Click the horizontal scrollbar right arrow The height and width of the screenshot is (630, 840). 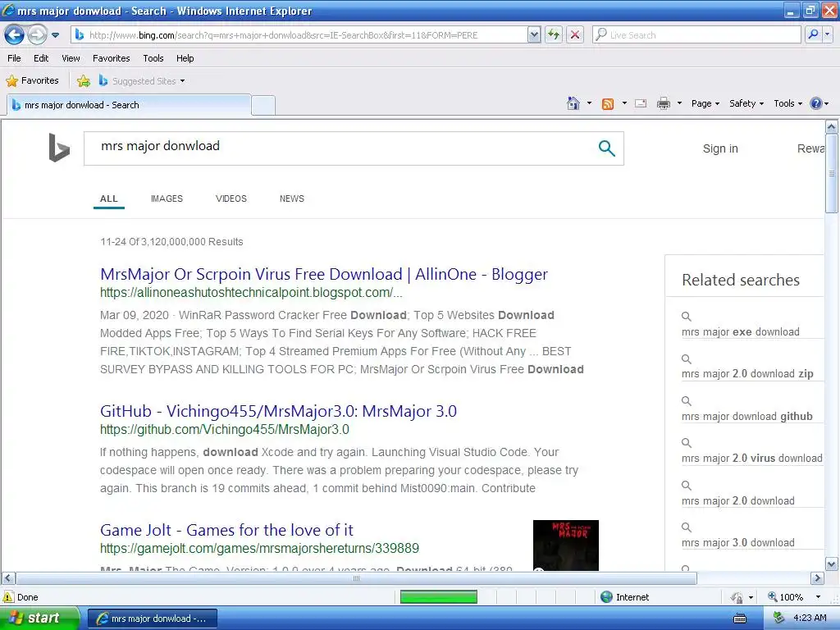(817, 578)
